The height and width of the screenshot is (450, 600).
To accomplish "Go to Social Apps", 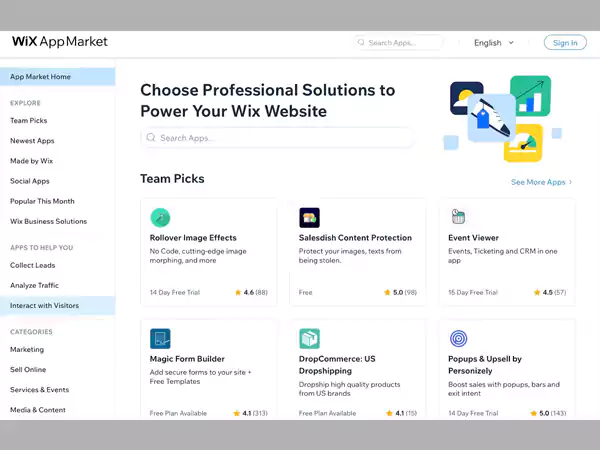I will coord(30,181).
